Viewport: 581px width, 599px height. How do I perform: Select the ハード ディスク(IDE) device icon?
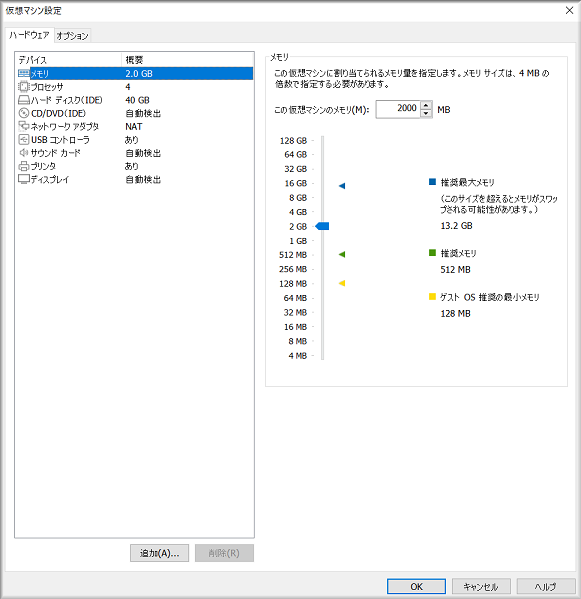point(24,100)
